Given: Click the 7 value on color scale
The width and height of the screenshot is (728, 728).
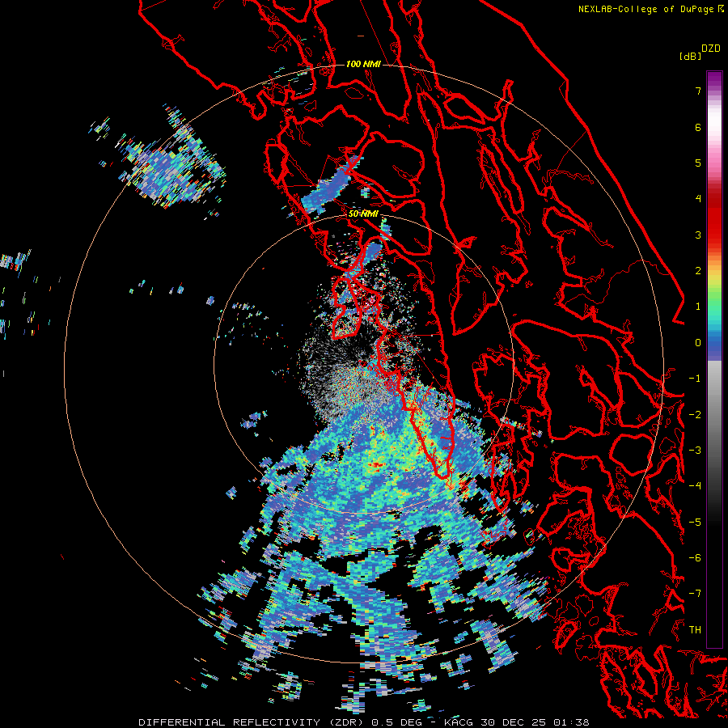Looking at the screenshot, I should (698, 91).
